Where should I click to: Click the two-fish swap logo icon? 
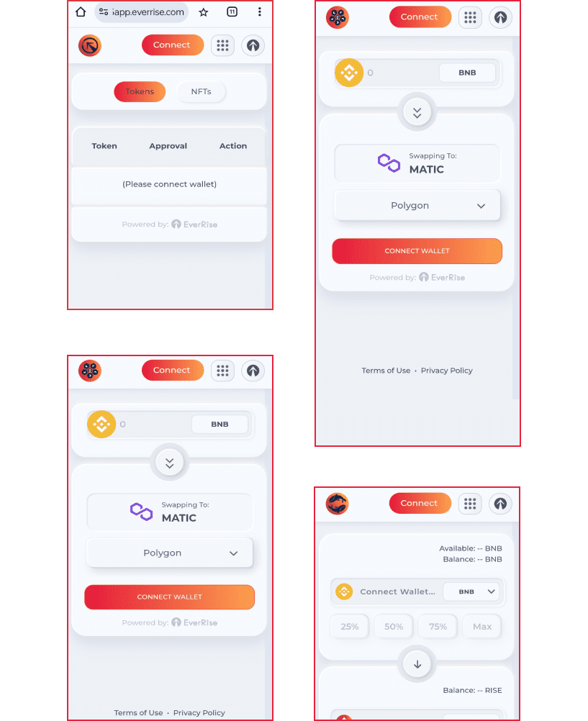click(x=338, y=504)
